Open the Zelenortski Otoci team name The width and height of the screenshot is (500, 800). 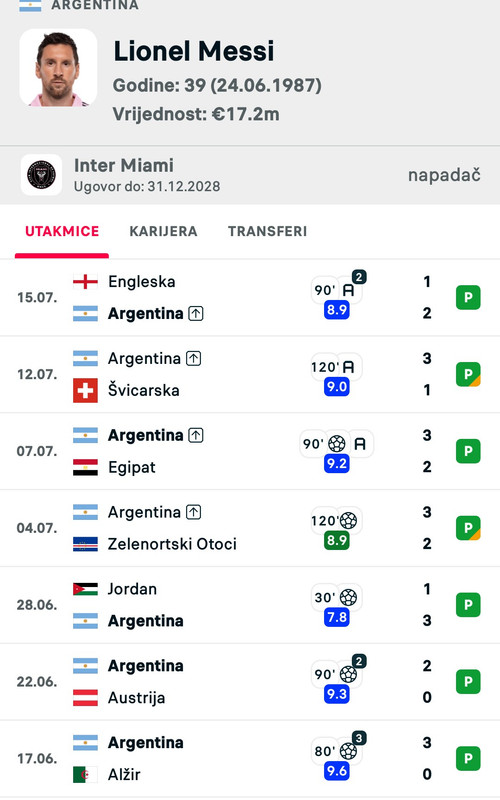click(x=172, y=544)
